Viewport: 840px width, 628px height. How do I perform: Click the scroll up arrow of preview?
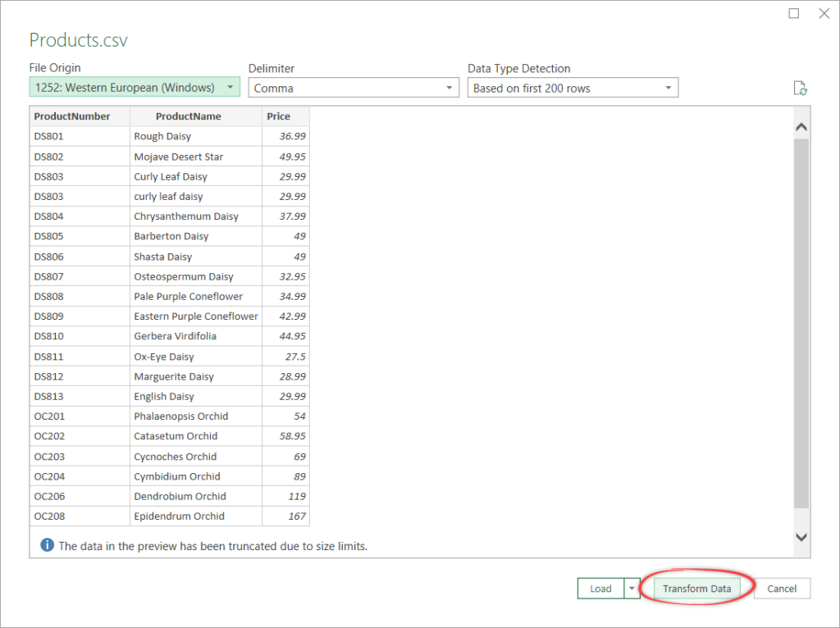[x=801, y=127]
